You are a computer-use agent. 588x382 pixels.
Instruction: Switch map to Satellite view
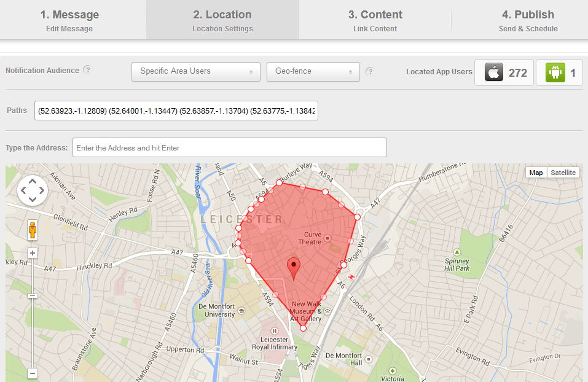(563, 173)
